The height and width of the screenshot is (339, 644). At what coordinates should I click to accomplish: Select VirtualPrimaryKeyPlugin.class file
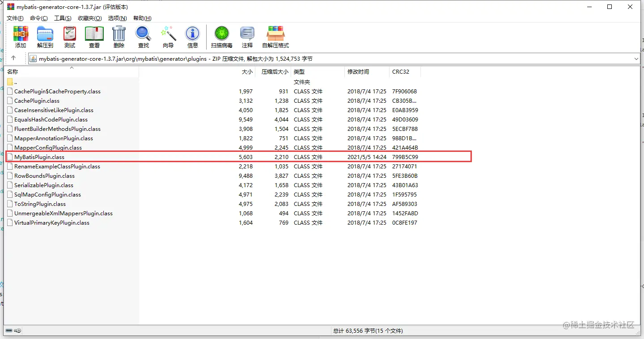coord(52,222)
